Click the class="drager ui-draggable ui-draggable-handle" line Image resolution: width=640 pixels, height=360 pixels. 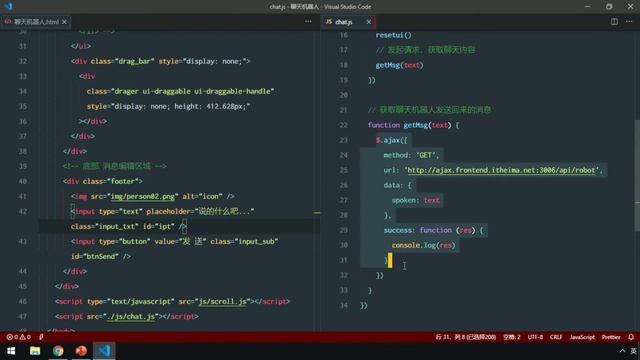tap(180, 91)
